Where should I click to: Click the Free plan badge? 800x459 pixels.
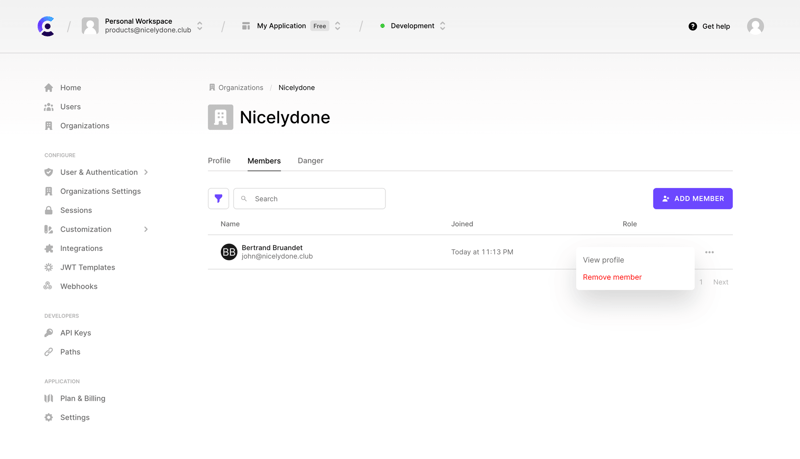(x=319, y=26)
